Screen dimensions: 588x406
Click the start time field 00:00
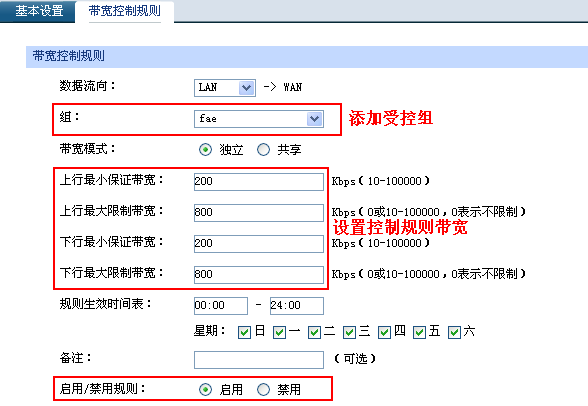221,306
